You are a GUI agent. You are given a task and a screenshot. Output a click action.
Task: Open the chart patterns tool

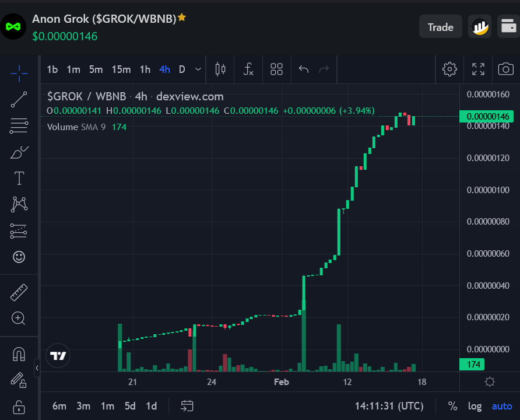click(x=19, y=204)
